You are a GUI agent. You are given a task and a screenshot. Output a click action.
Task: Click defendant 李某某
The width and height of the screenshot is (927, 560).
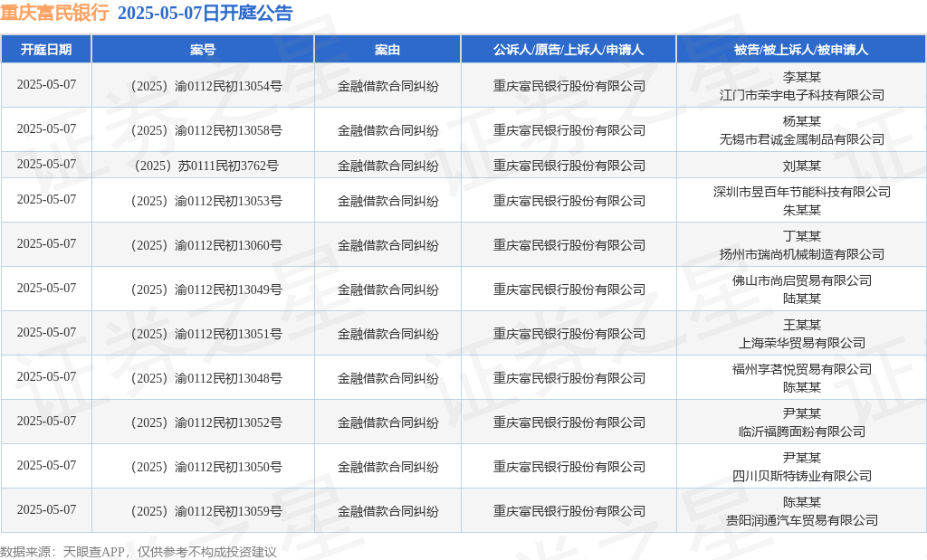click(802, 77)
